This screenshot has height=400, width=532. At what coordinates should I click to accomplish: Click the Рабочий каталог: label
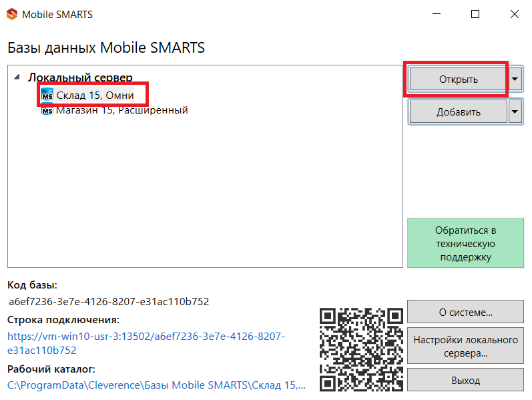click(x=51, y=369)
